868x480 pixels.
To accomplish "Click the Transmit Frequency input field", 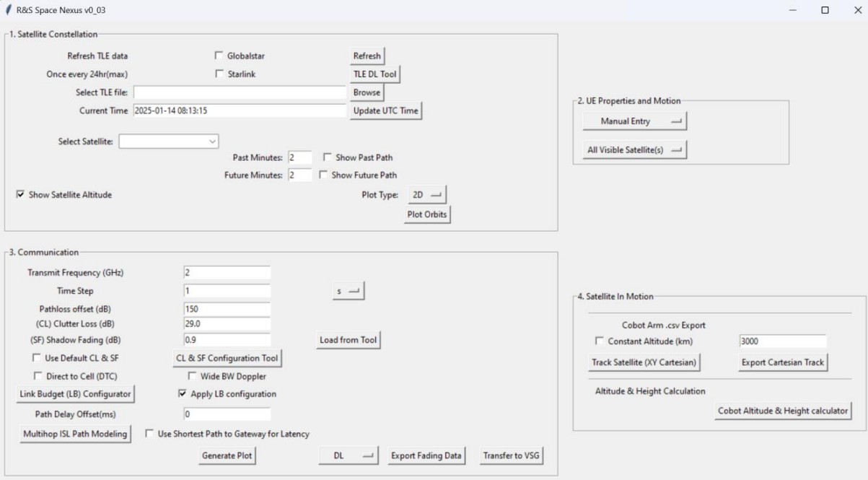I will (x=227, y=272).
